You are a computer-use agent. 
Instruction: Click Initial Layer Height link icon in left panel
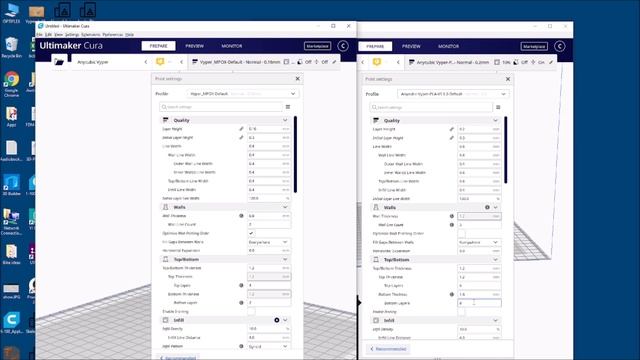tap(241, 138)
